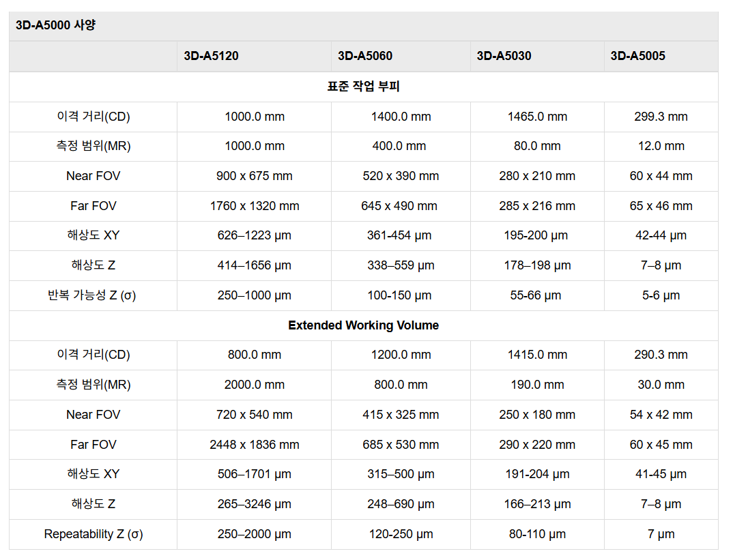The image size is (733, 560).
Task: Click the 190.0 mm measurement range cell
Action: [x=537, y=385]
